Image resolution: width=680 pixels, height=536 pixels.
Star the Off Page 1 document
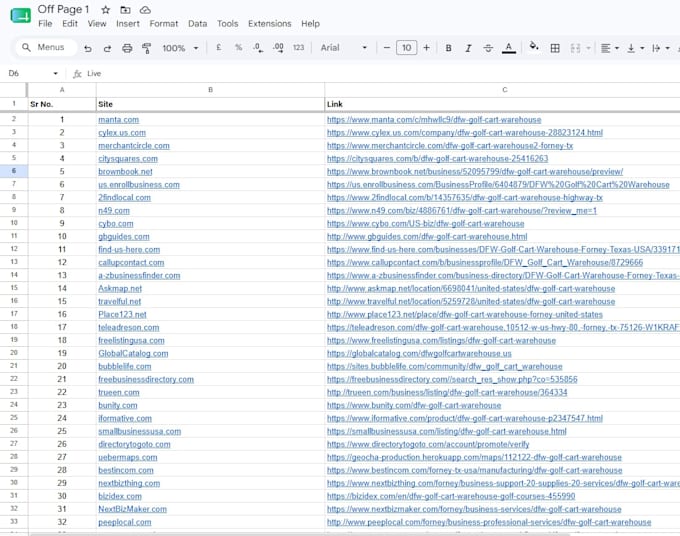tap(105, 10)
